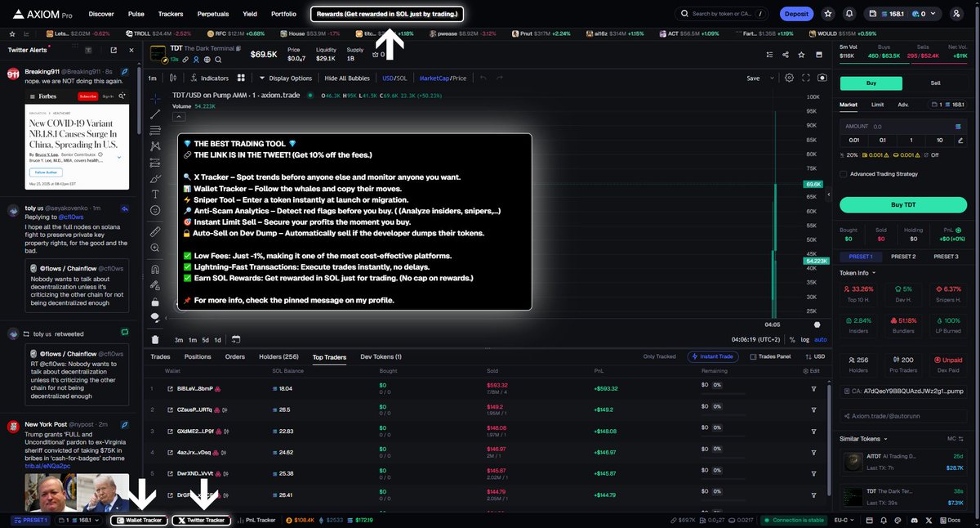Expand Display Options dropdown
Screen dimensions: 980x528
coord(286,78)
